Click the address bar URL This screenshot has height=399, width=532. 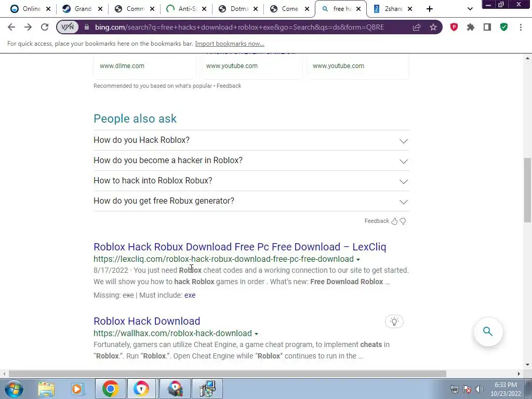pos(239,27)
